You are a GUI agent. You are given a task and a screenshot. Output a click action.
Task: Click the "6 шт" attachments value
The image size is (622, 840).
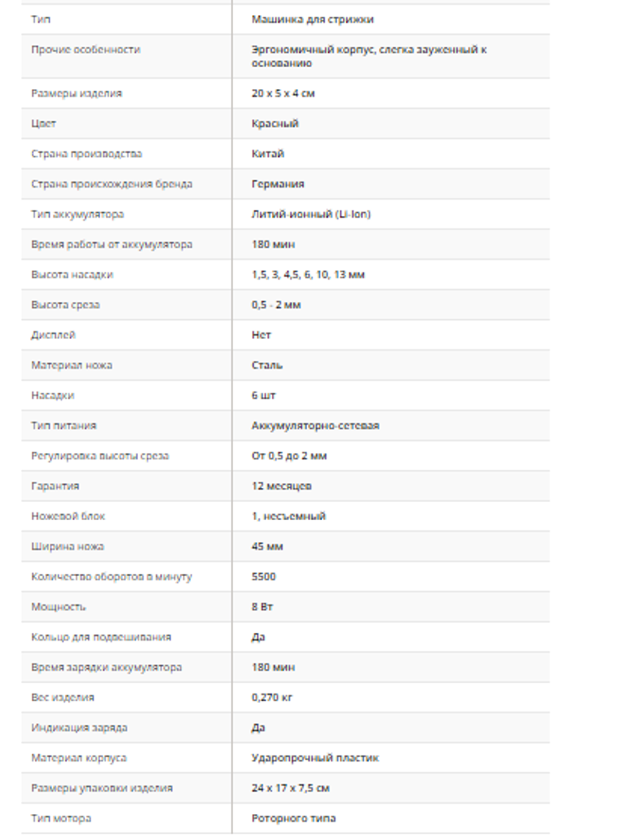pos(263,395)
